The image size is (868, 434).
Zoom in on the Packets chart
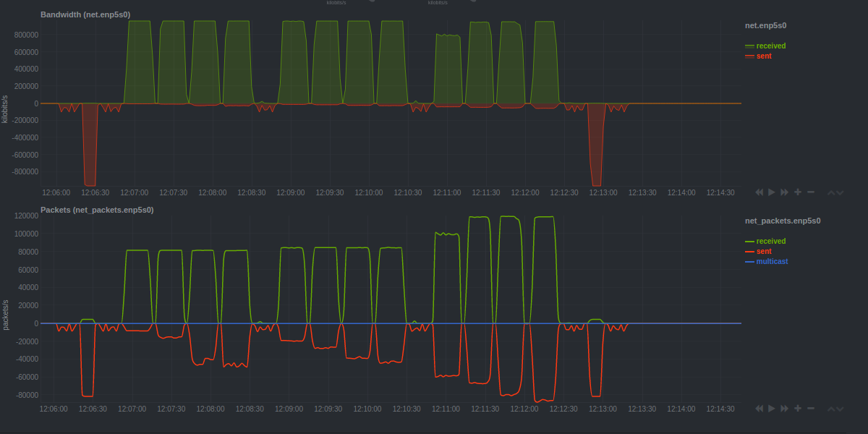798,409
